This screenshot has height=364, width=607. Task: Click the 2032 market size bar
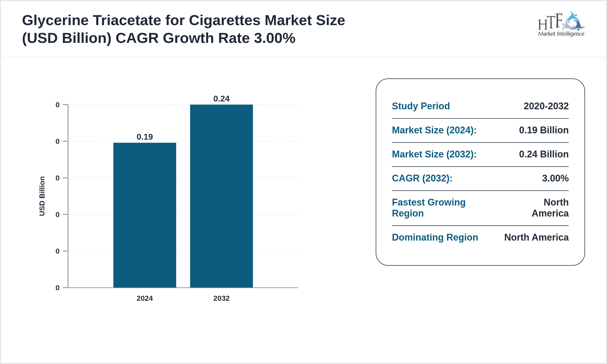click(x=221, y=196)
